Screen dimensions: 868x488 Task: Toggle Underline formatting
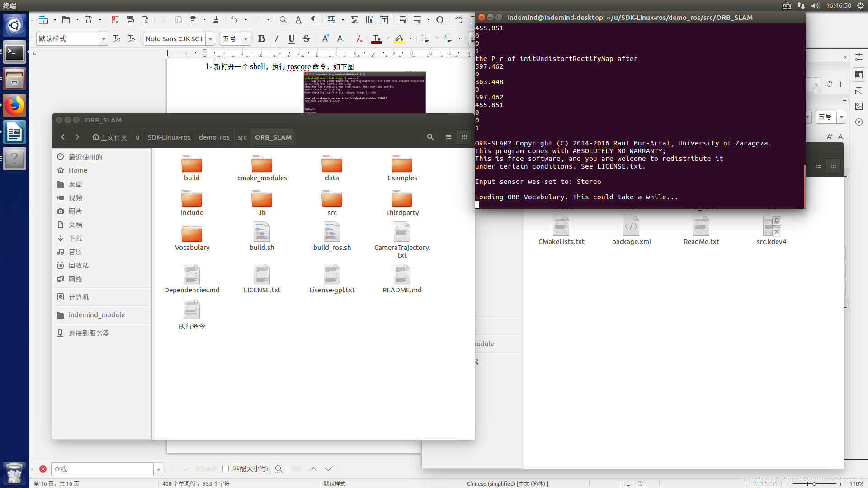[292, 39]
